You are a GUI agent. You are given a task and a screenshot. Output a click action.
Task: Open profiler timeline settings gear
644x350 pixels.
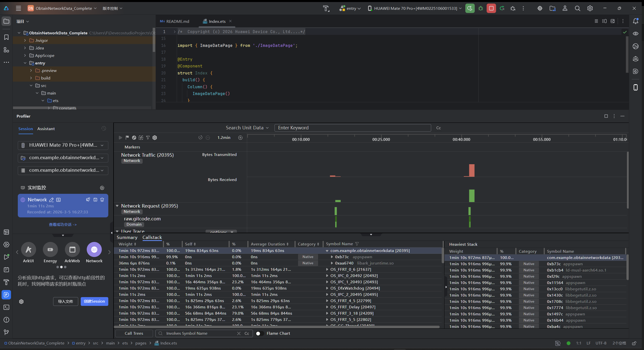[x=155, y=138]
